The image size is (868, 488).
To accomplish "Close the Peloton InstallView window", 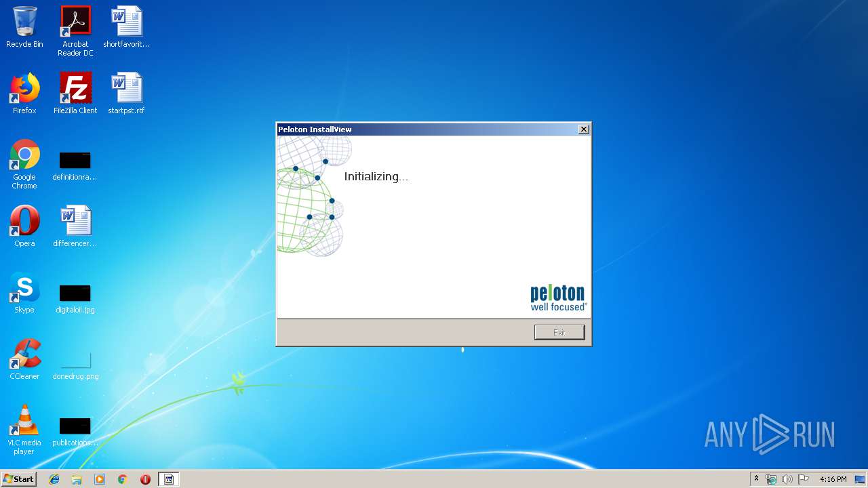I will coord(584,129).
